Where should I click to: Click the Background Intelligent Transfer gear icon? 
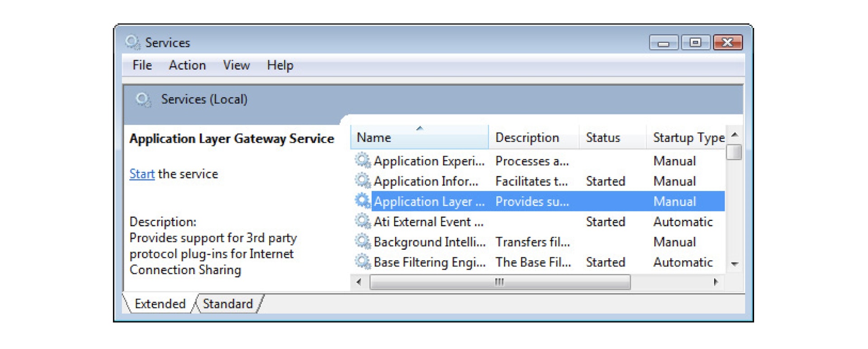tap(362, 242)
